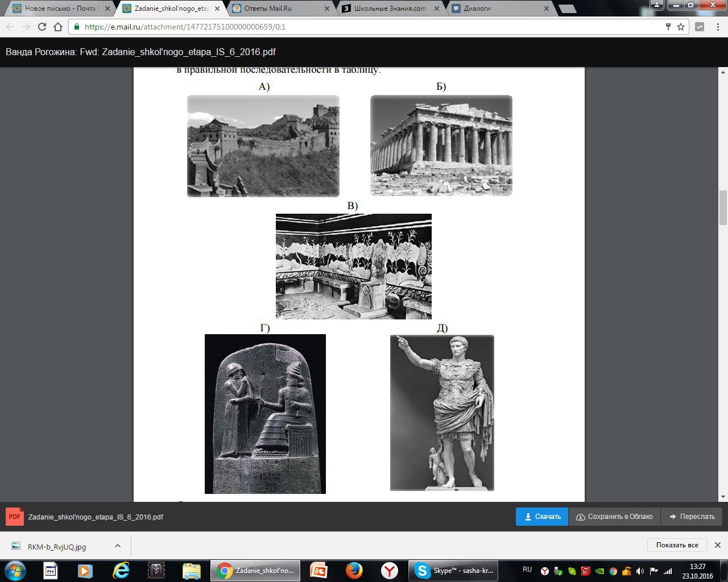
Task: Launch Internet Explorer from the taskbar
Action: coord(121,571)
